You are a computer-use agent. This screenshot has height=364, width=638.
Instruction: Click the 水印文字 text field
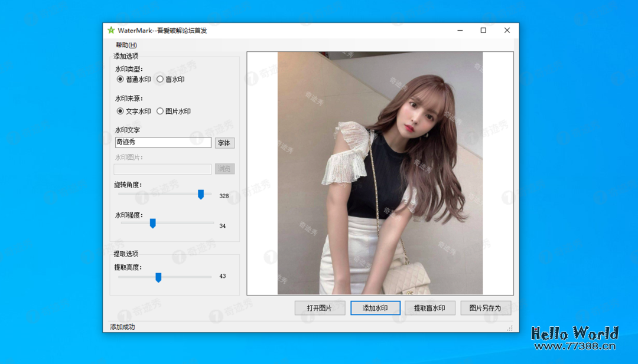coord(163,142)
